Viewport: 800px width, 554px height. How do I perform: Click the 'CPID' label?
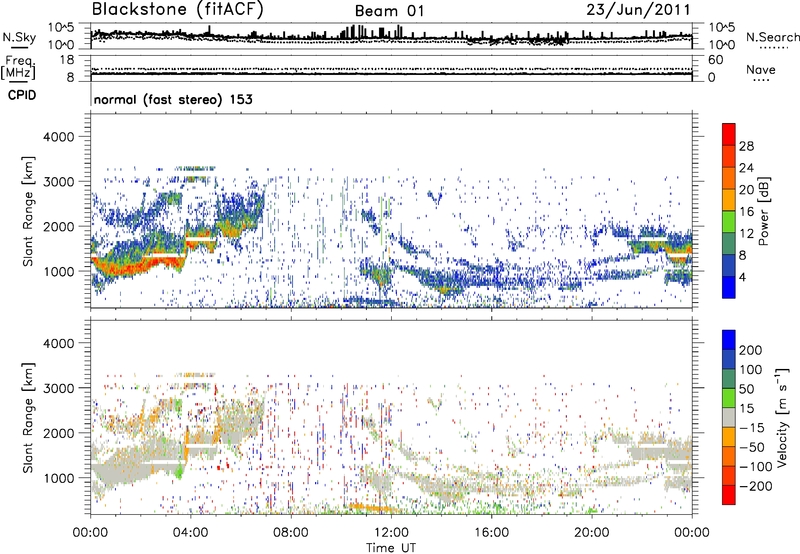pyautogui.click(x=22, y=95)
